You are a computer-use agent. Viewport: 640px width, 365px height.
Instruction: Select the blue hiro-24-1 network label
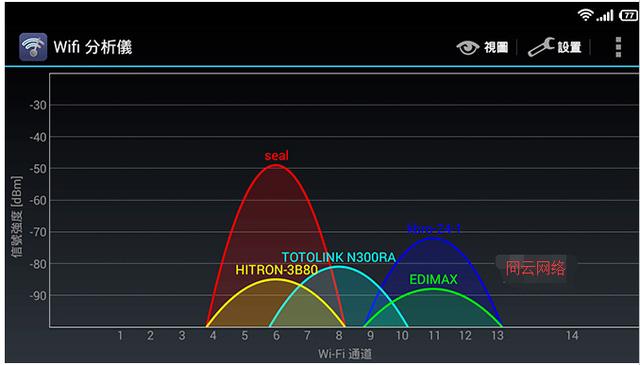(434, 229)
